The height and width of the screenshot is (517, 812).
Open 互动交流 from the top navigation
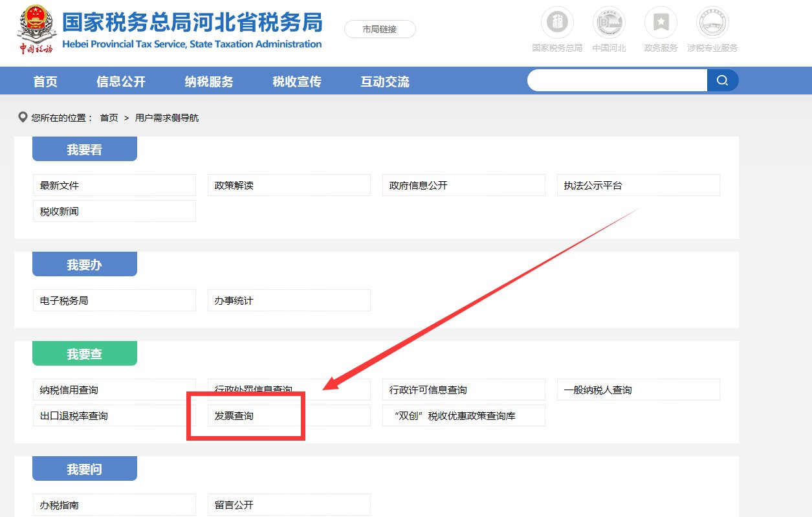click(x=384, y=81)
